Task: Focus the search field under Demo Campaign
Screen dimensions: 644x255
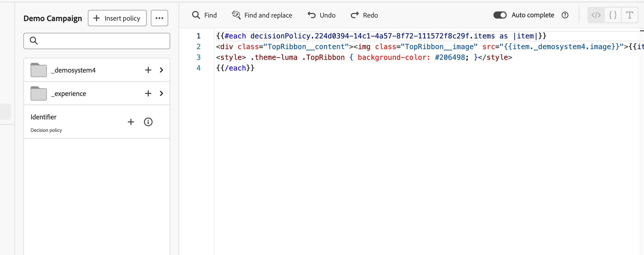Action: click(x=97, y=41)
